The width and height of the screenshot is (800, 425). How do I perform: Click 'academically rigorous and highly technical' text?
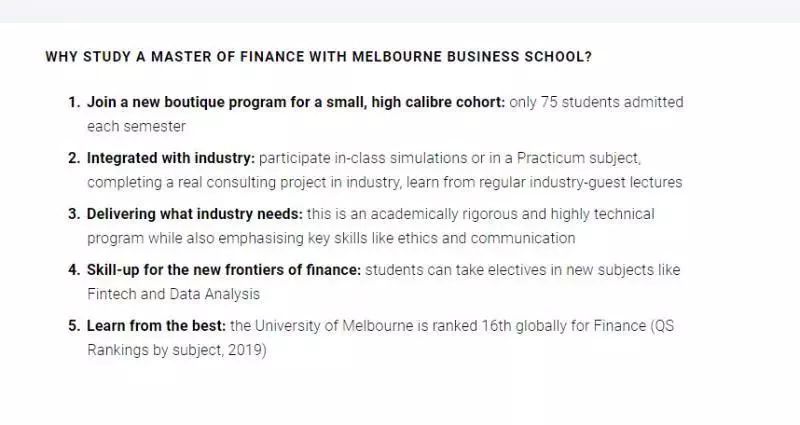(x=512, y=214)
